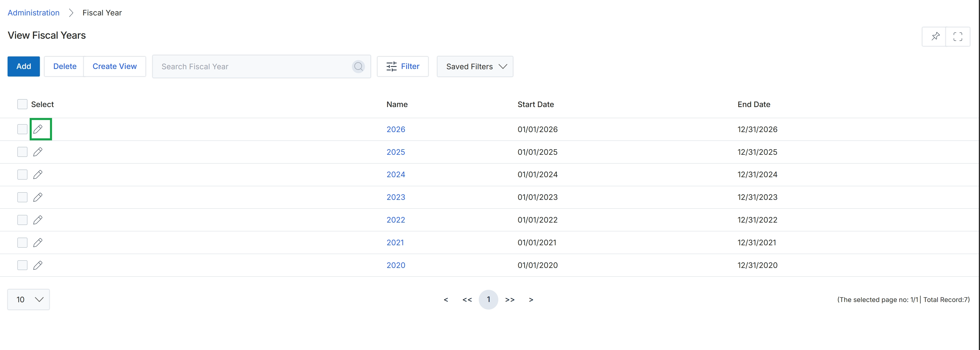980x350 pixels.
Task: Click the end date 12/31/2020 cell
Action: tap(757, 265)
